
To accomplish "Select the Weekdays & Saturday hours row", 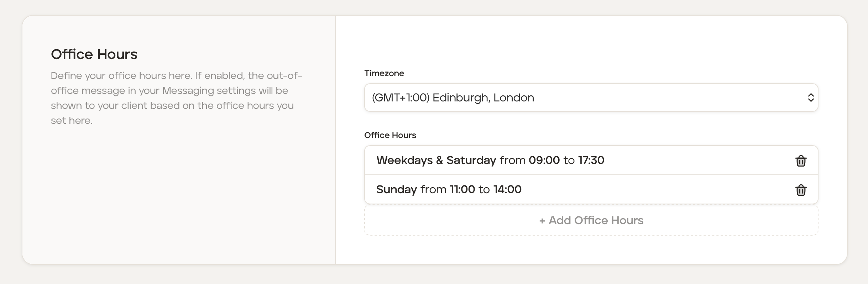I will [676, 160].
